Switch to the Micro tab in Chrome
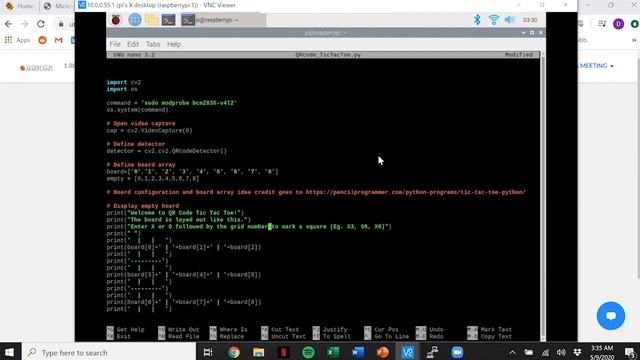640x360 pixels. [58, 6]
